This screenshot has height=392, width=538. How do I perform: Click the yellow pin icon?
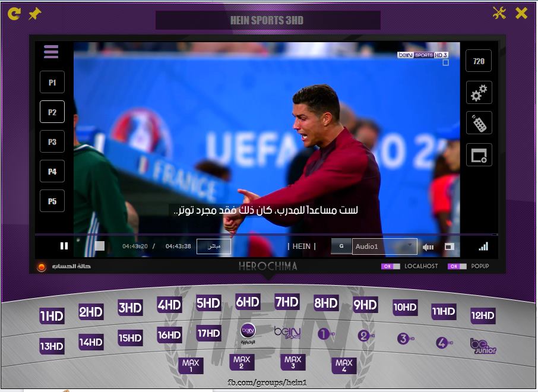[x=34, y=14]
